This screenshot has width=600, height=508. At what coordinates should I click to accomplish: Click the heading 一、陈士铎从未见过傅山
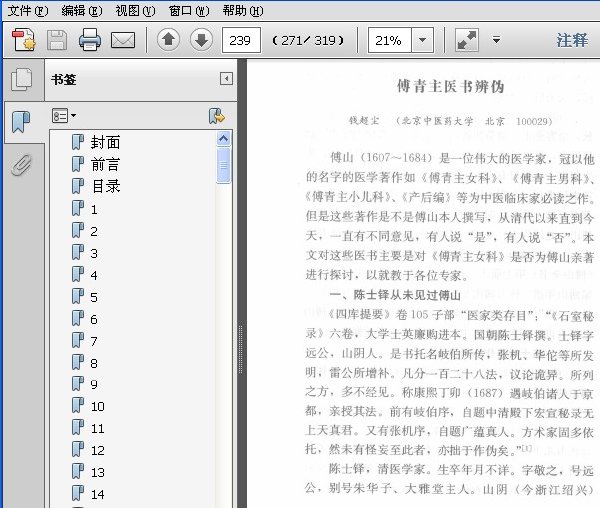(x=395, y=295)
